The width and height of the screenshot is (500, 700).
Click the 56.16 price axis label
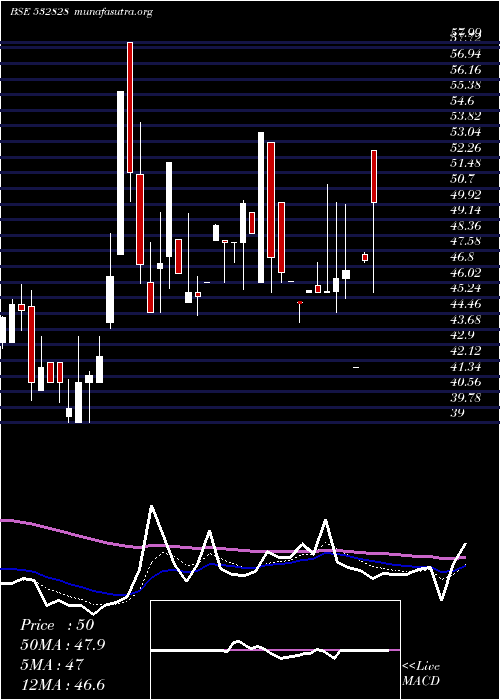(465, 70)
